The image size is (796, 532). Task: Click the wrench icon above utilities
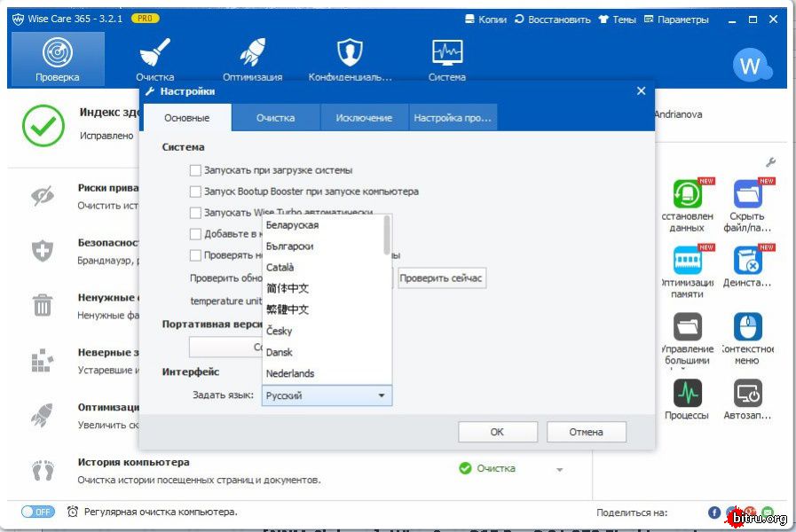point(770,162)
